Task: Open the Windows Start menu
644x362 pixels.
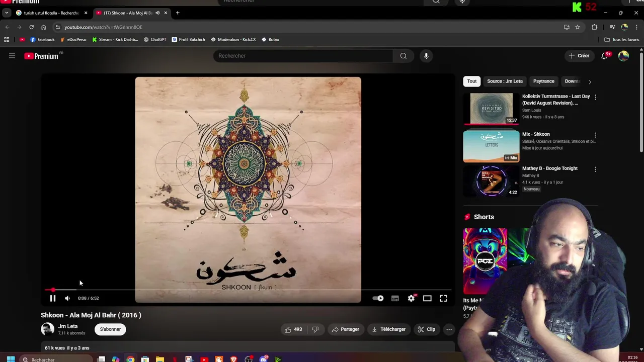Action: (x=11, y=359)
